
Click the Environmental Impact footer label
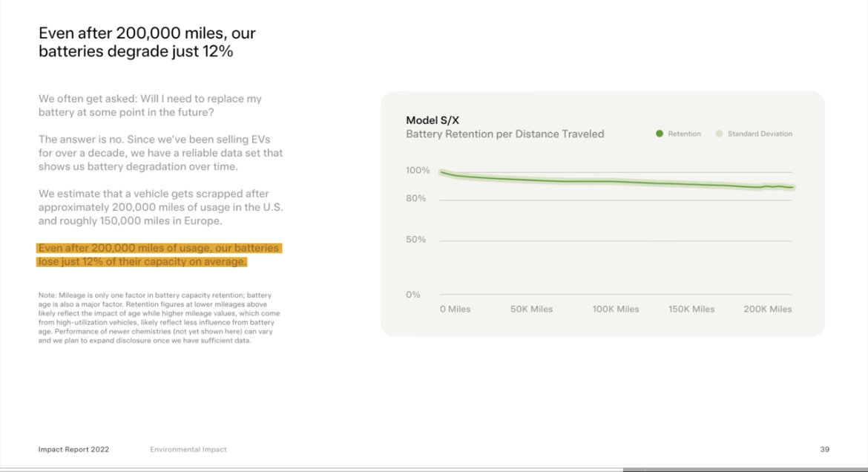[188, 449]
